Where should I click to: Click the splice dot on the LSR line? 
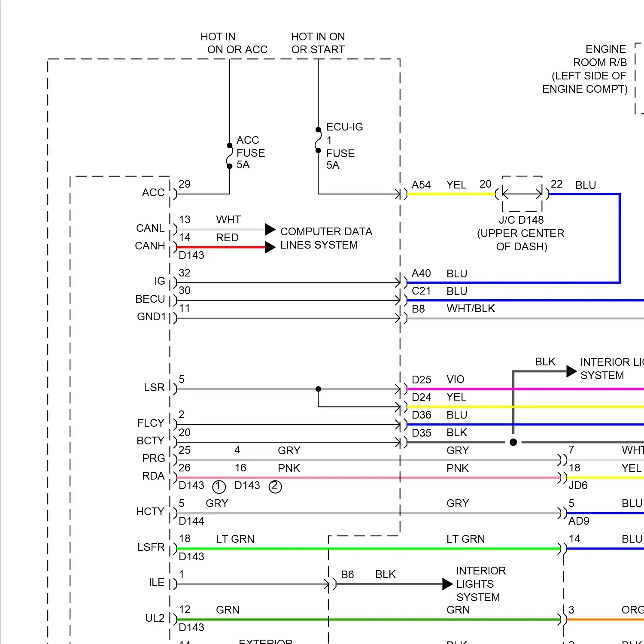(318, 389)
